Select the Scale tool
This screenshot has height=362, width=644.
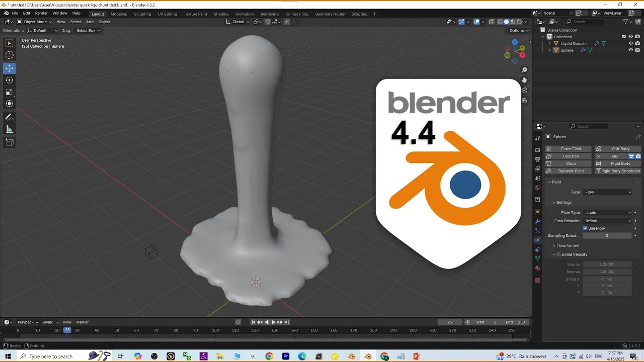pyautogui.click(x=10, y=92)
